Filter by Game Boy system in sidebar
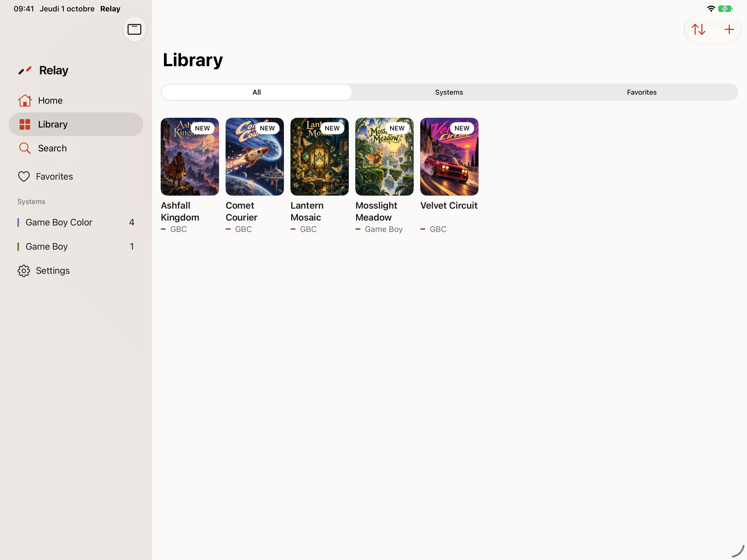 (76, 247)
